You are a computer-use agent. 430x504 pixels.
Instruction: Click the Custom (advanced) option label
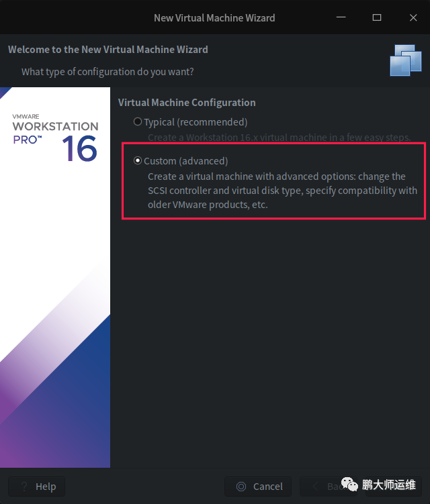coord(185,160)
